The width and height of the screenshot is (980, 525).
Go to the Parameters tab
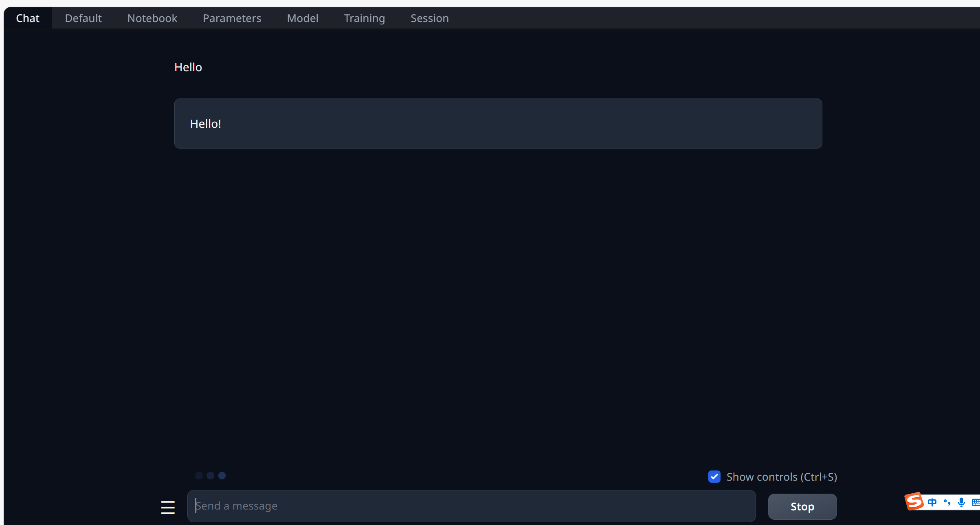pyautogui.click(x=232, y=18)
